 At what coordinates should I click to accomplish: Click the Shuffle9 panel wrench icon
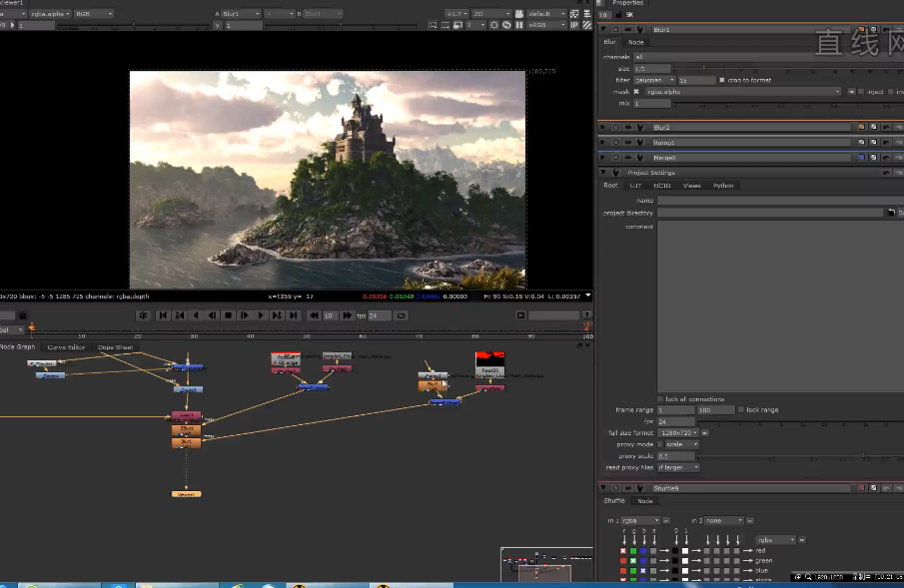click(x=640, y=488)
